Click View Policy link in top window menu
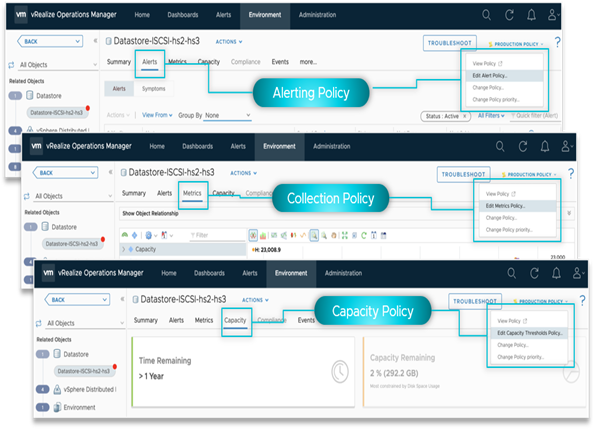 [x=488, y=64]
